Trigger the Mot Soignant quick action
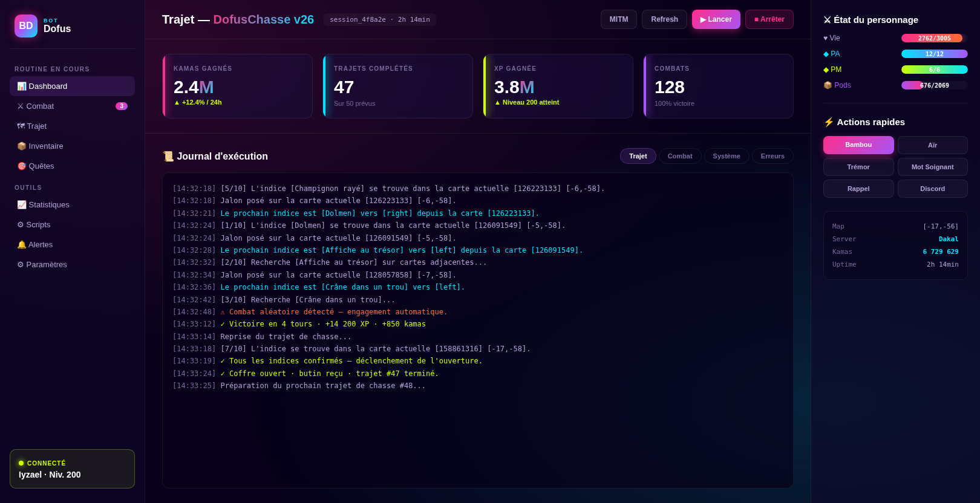 [x=933, y=167]
